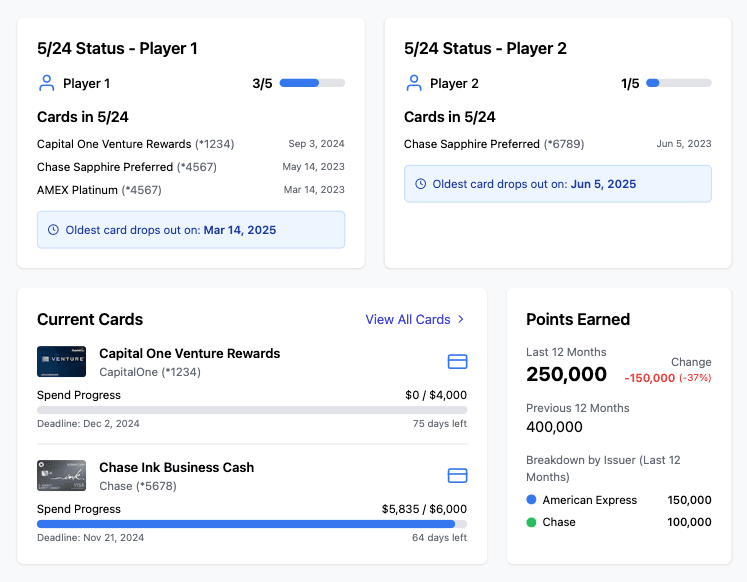This screenshot has height=582, width=747.
Task: Open the Chase Ink card thumbnail image
Action: pyautogui.click(x=61, y=475)
